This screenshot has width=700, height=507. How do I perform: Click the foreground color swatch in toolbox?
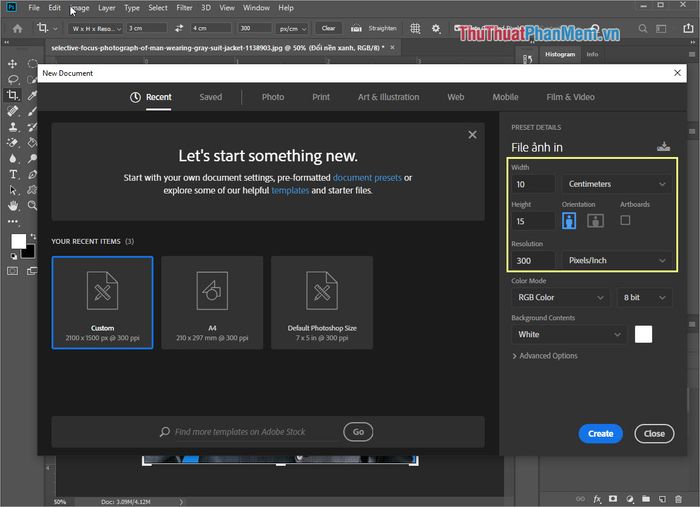click(x=18, y=241)
